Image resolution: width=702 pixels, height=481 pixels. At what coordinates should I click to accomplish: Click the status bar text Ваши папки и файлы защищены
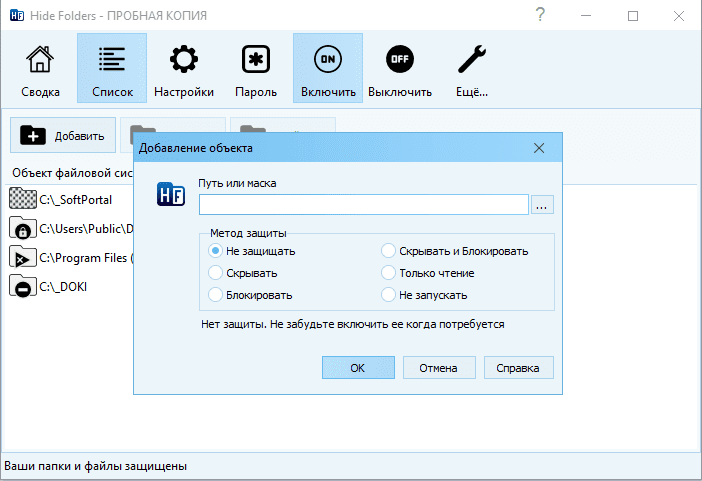pos(95,466)
